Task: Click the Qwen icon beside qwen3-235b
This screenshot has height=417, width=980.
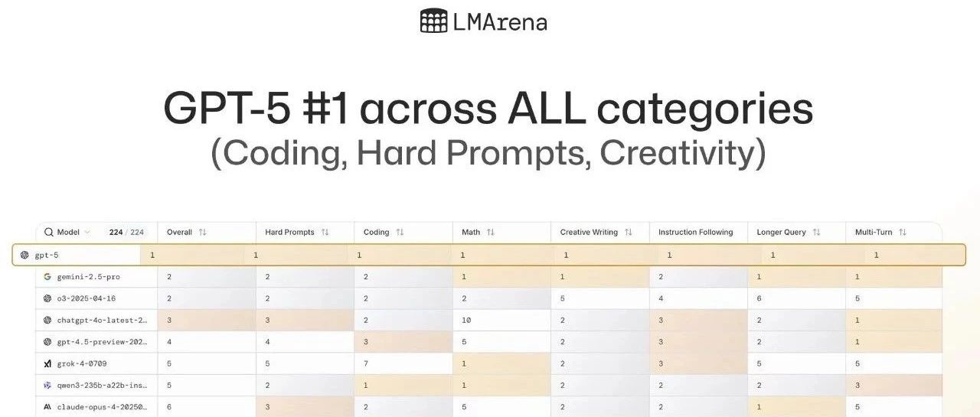Action: click(47, 386)
